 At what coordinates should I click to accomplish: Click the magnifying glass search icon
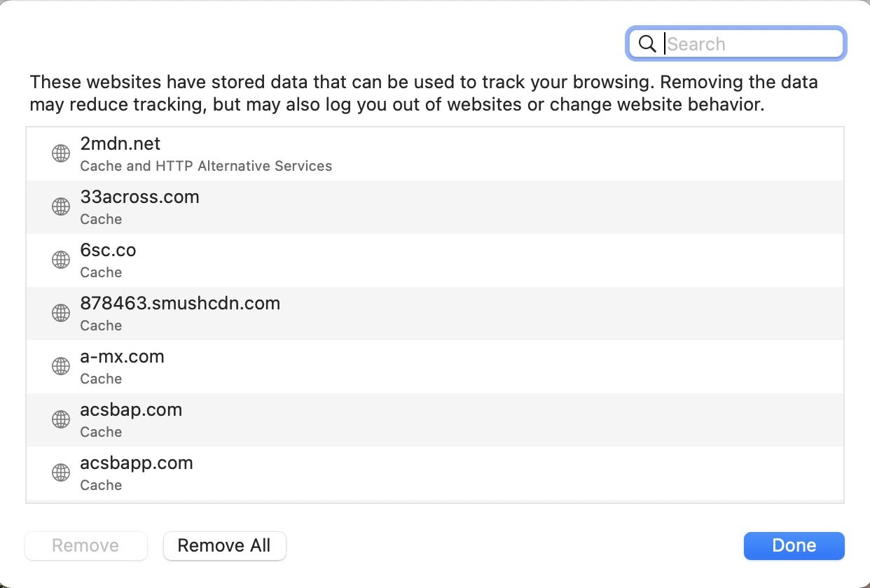pyautogui.click(x=647, y=44)
